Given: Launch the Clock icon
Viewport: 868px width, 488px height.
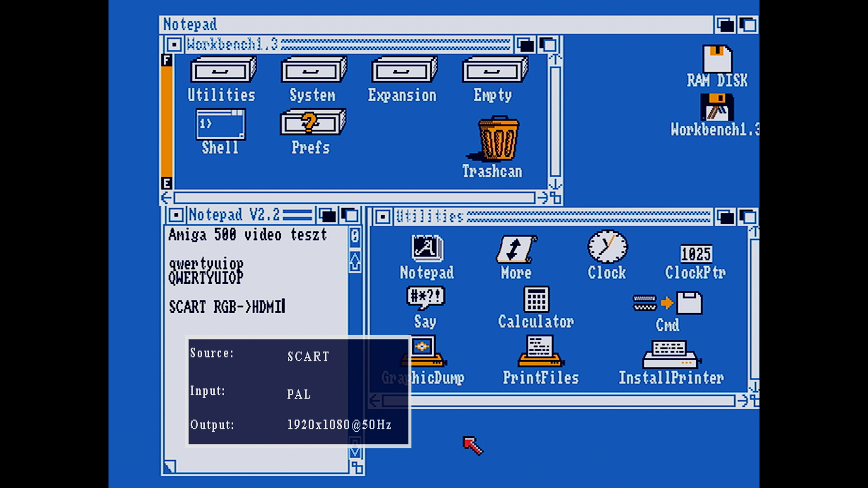Looking at the screenshot, I should [x=608, y=247].
